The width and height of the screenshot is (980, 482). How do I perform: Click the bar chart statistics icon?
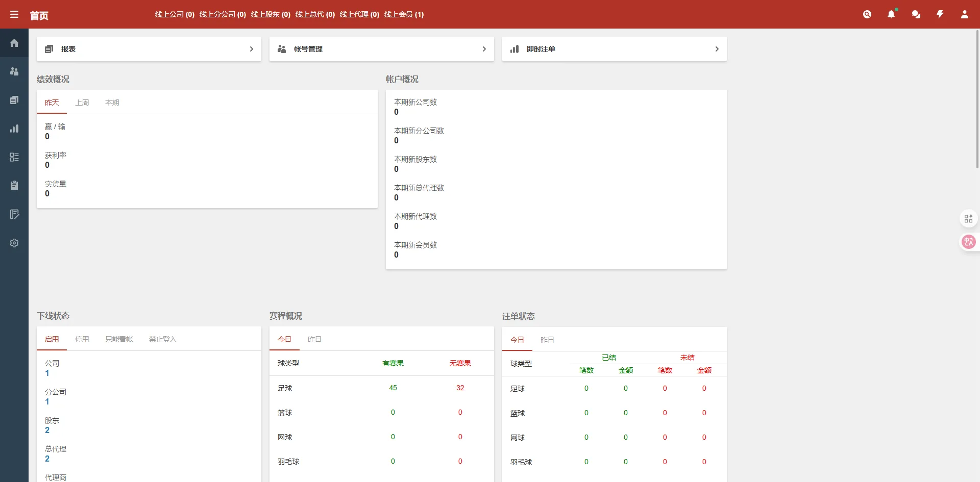click(x=14, y=129)
